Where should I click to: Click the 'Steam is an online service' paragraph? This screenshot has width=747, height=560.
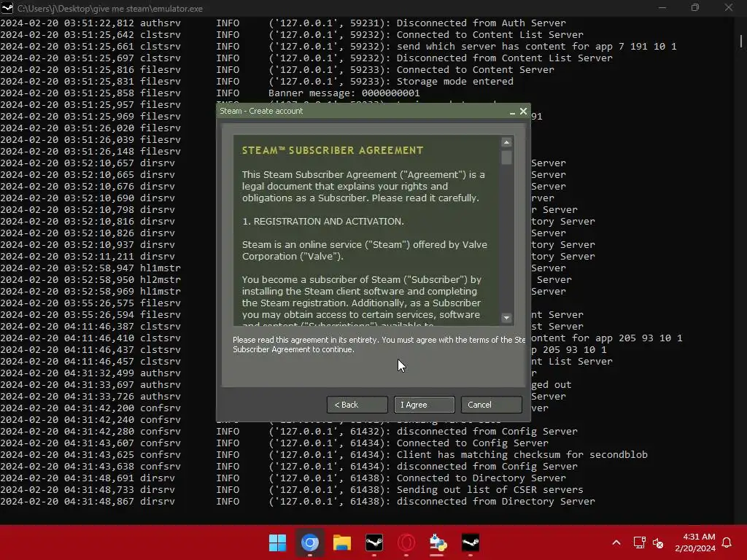pos(365,251)
